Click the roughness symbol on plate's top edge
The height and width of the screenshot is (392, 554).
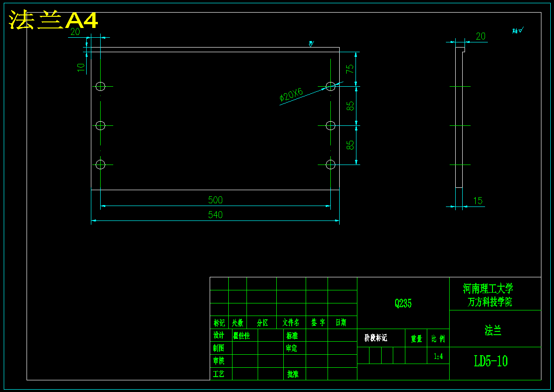click(x=311, y=44)
